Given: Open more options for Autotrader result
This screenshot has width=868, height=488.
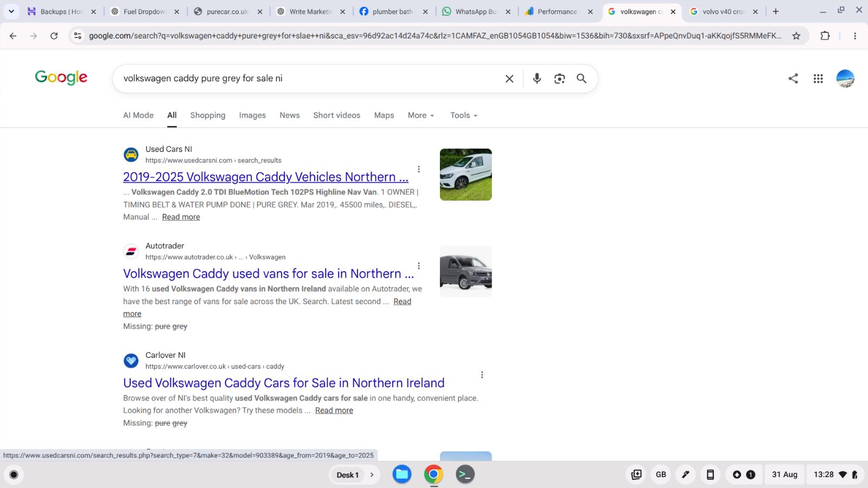Looking at the screenshot, I should [x=419, y=266].
